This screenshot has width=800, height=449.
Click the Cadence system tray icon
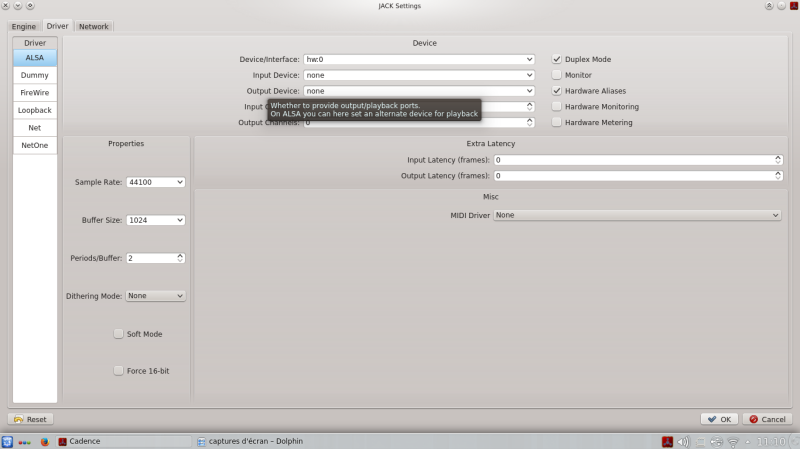coord(667,442)
